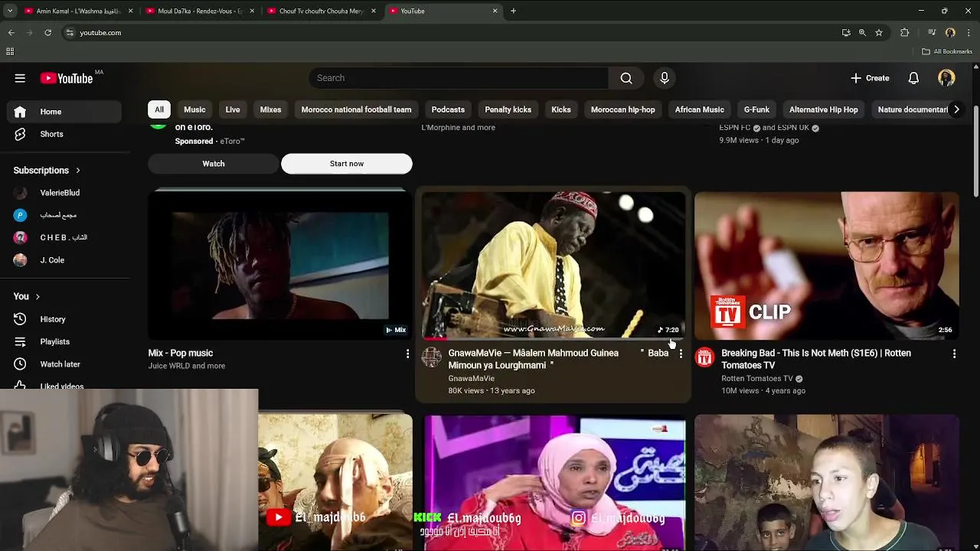980x551 pixels.
Task: Click the search magnifier button
Action: pyautogui.click(x=626, y=78)
